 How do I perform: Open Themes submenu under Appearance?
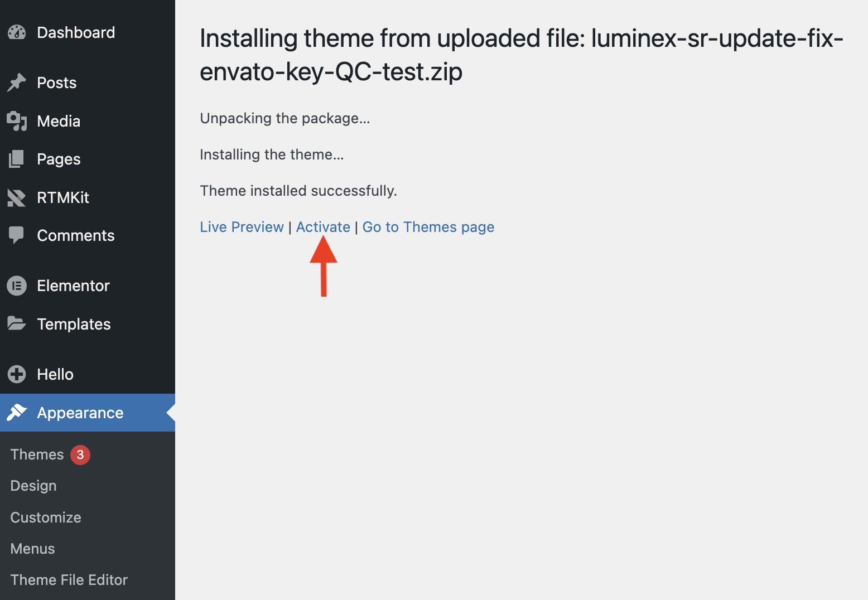(37, 454)
